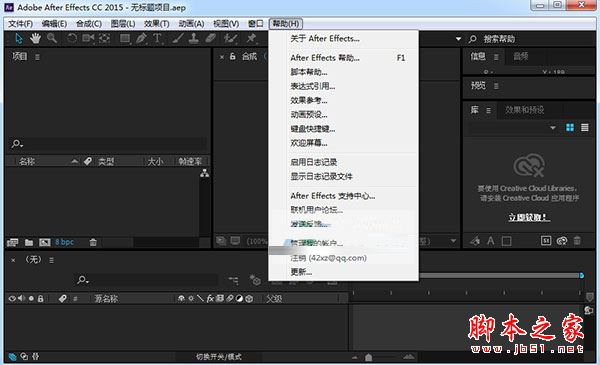Toggle effects fx switch in timeline header
The width and height of the screenshot is (600, 365).
[210, 298]
